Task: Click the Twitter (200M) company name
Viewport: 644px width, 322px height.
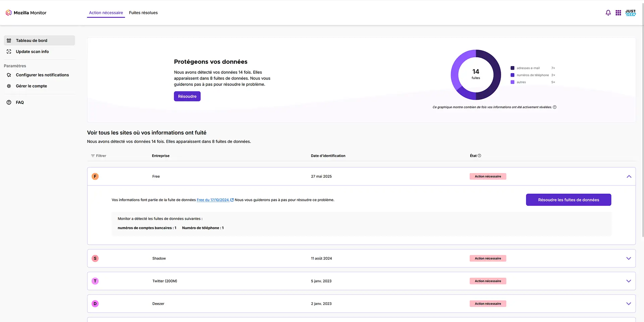Action: click(x=165, y=281)
